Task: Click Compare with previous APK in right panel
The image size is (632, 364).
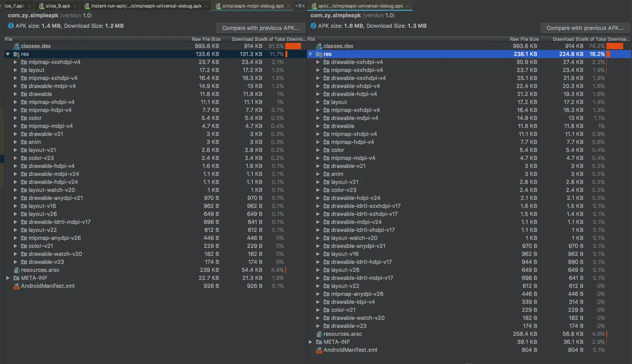Action: point(585,27)
